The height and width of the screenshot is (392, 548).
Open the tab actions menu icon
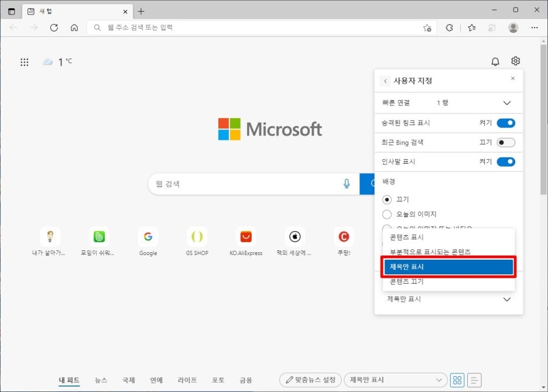12,11
